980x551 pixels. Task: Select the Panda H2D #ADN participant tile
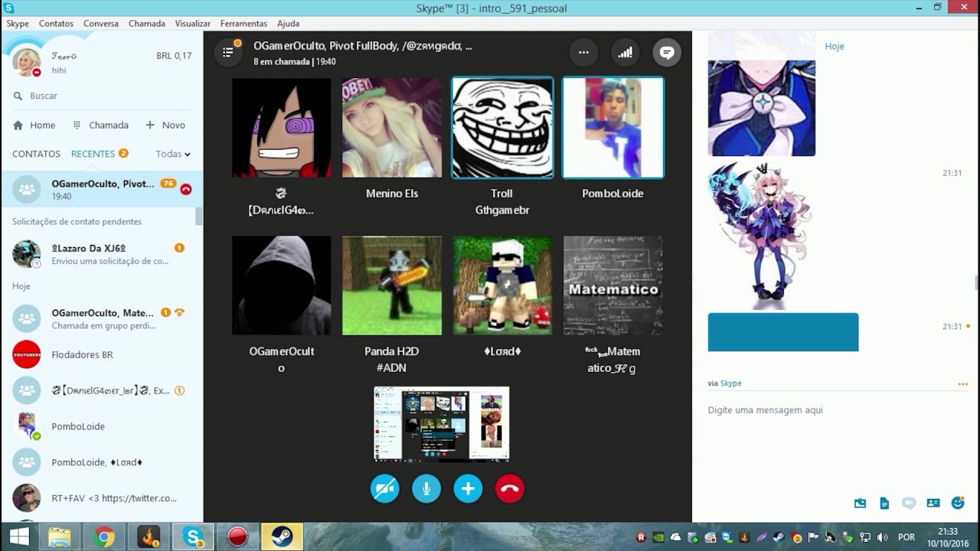pyautogui.click(x=392, y=285)
